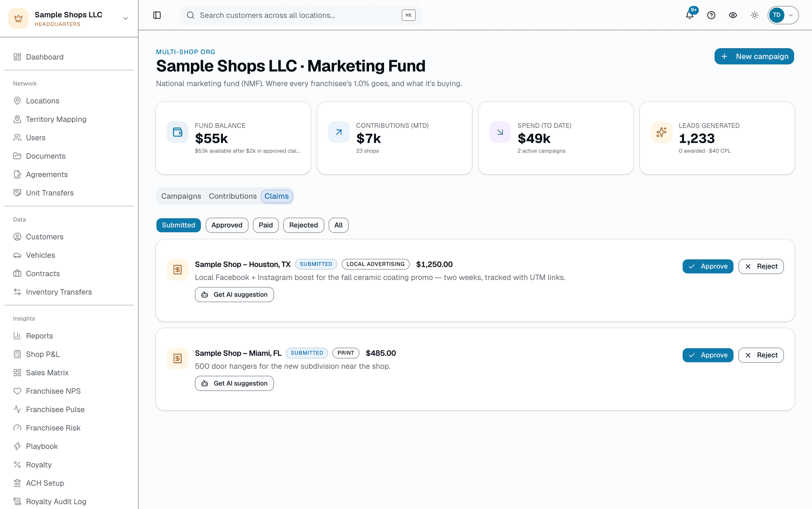The height and width of the screenshot is (509, 812).
Task: Click the search magnifier icon
Action: tap(190, 15)
